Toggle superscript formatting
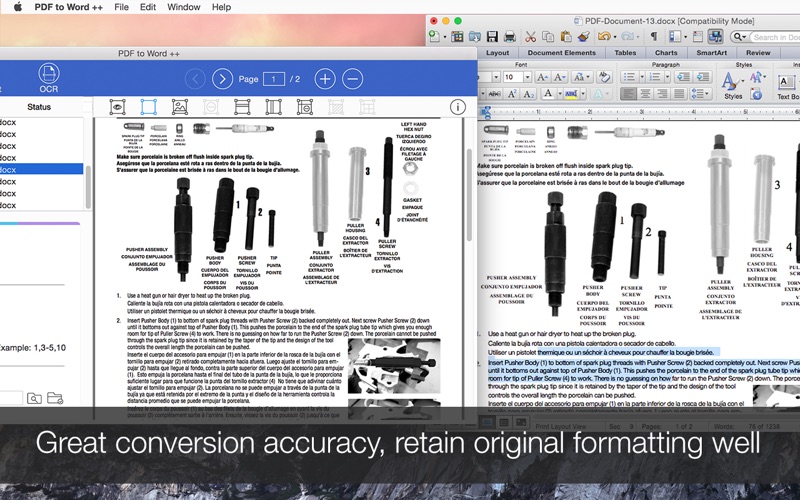This screenshot has width=800, height=500. pyautogui.click(x=512, y=94)
